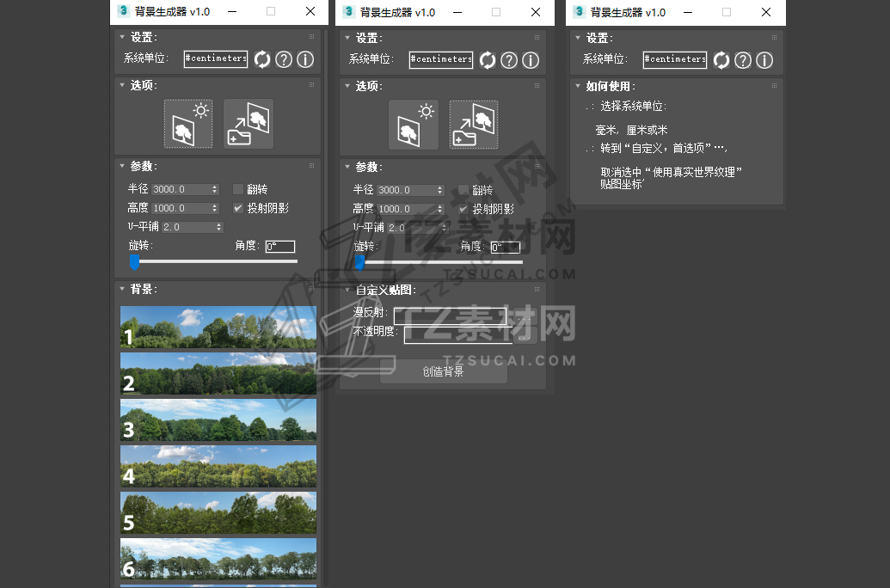Click 角度 value field in middle window
Image resolution: width=890 pixels, height=588 pixels.
pyautogui.click(x=506, y=248)
